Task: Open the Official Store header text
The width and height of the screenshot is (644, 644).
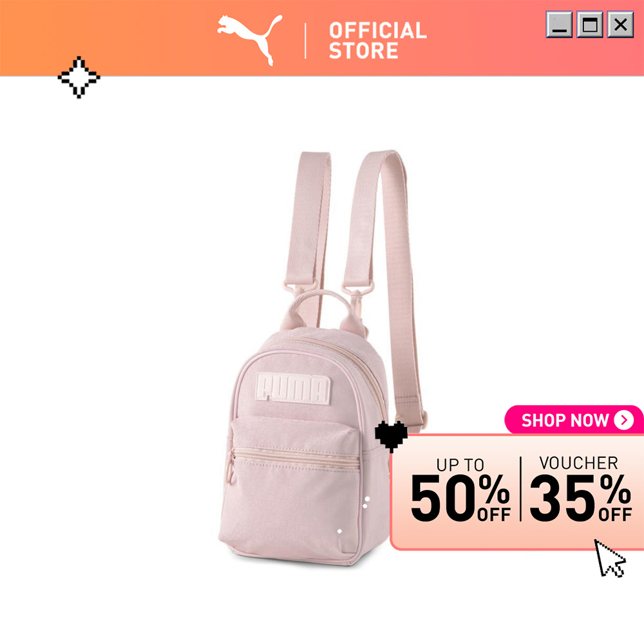Action: (x=378, y=41)
